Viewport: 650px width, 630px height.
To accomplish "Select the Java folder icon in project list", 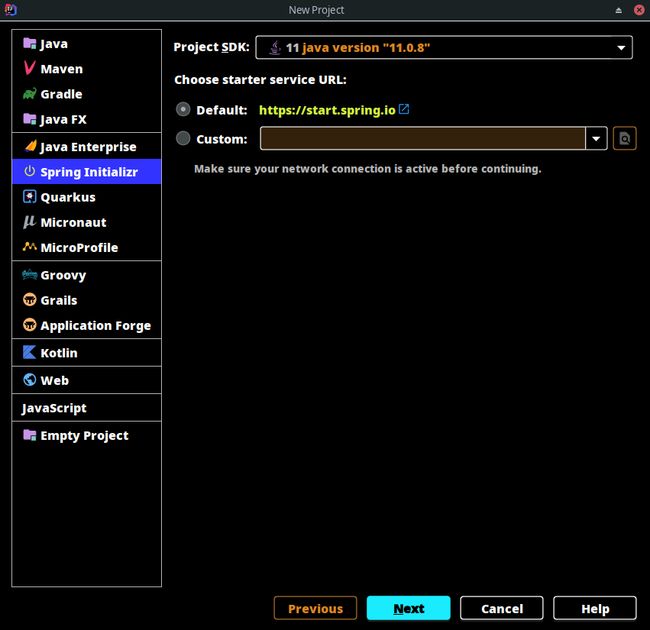I will pyautogui.click(x=29, y=43).
